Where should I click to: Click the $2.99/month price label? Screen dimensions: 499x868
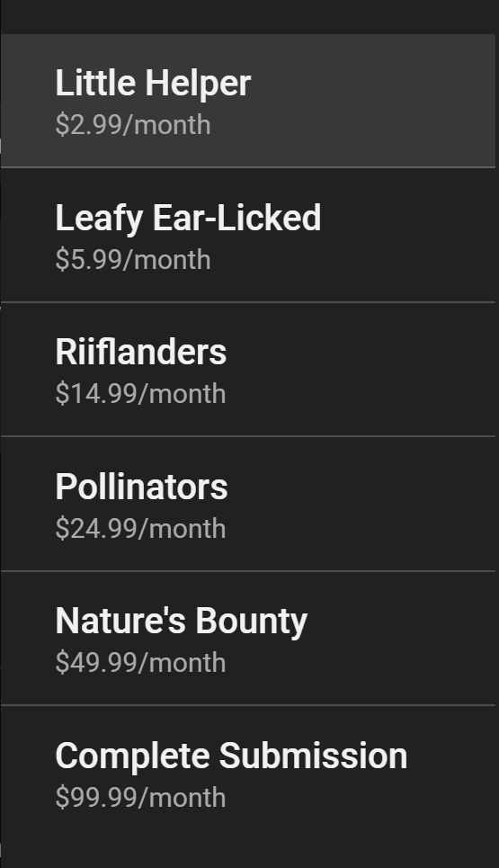(x=133, y=125)
